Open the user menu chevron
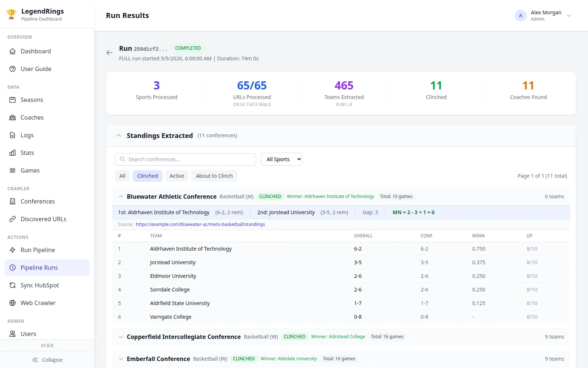 click(569, 15)
